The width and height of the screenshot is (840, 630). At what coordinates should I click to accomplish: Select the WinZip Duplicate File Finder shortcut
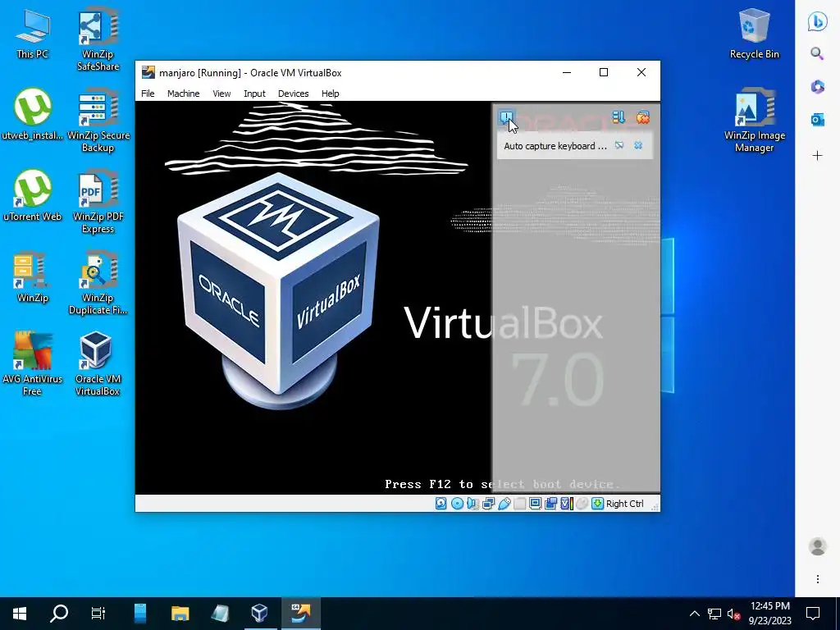tap(98, 283)
